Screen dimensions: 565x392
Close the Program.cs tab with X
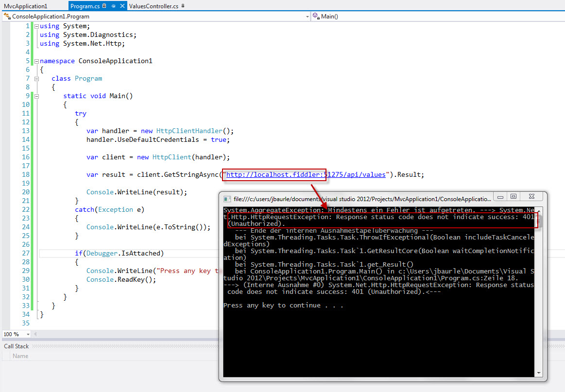click(121, 6)
